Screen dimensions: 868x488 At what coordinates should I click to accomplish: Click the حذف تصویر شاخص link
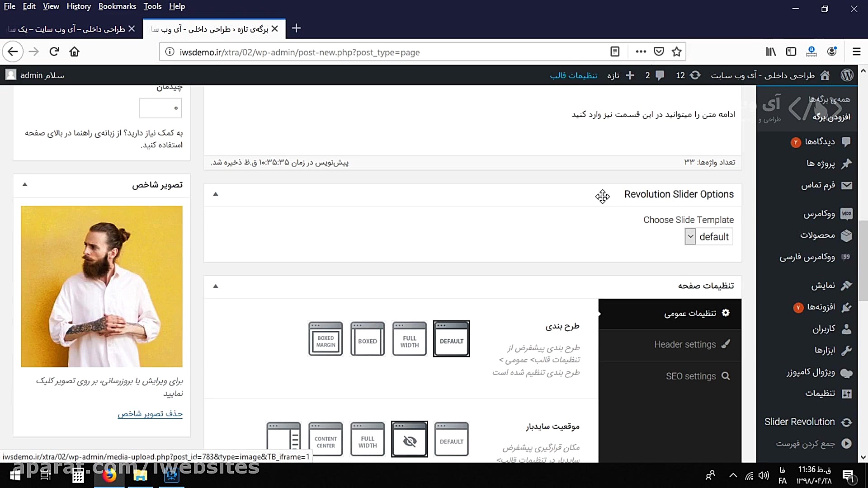coord(150,413)
